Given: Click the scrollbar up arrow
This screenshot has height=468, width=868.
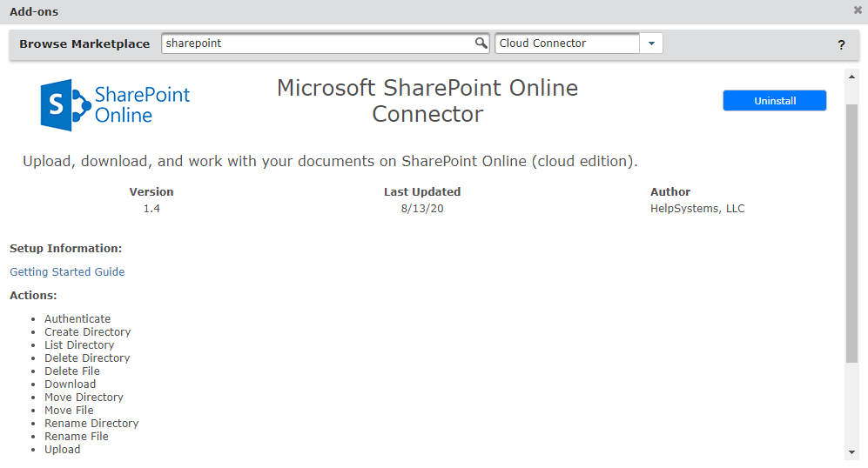Looking at the screenshot, I should coord(851,77).
